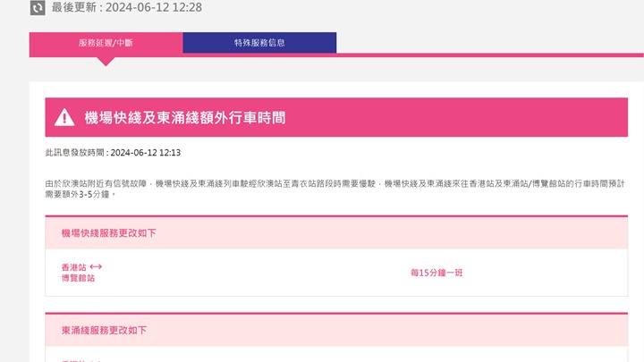The height and width of the screenshot is (362, 644).
Task: Click the Airport Express service row
Action: coord(336,273)
